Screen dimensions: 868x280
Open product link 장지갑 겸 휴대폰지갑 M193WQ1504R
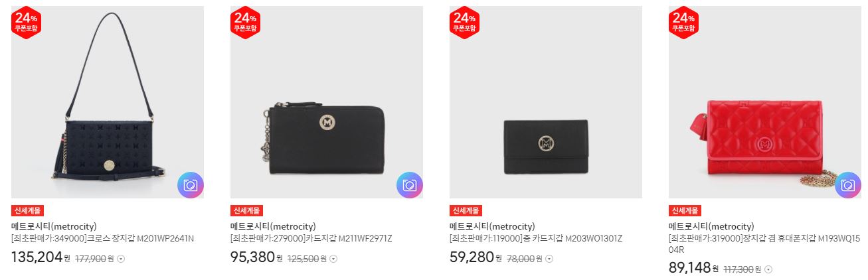pyautogui.click(x=764, y=244)
